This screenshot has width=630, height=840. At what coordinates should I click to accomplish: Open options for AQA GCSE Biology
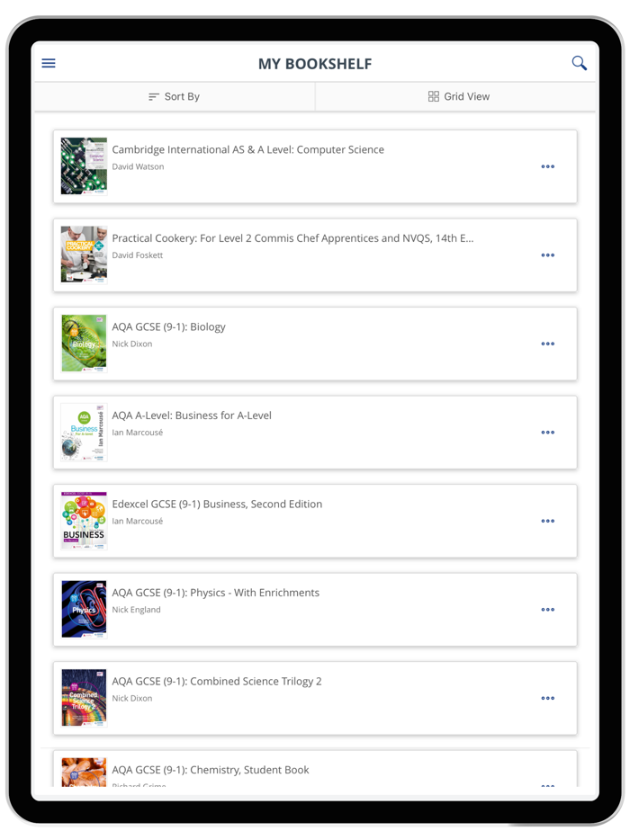coord(548,344)
